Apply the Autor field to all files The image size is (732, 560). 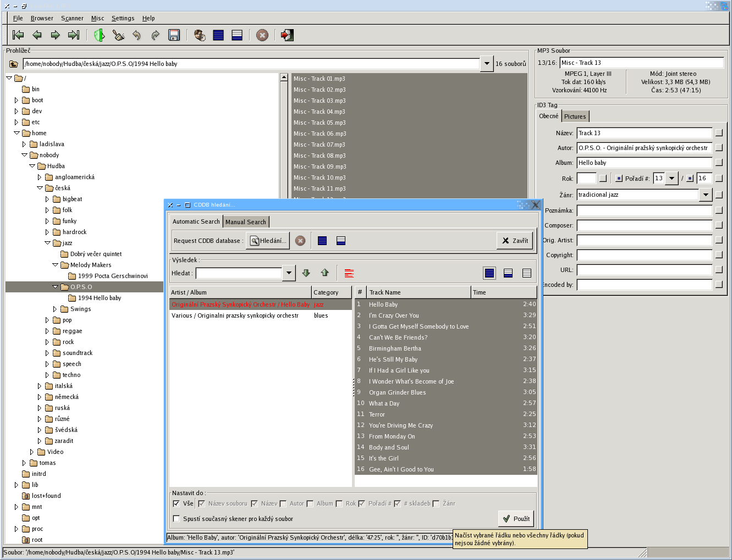coord(719,148)
